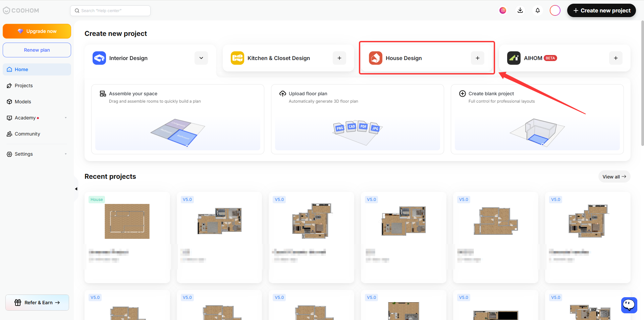This screenshot has height=320, width=644.
Task: Click the Upload floor plan cloud icon
Action: point(283,94)
